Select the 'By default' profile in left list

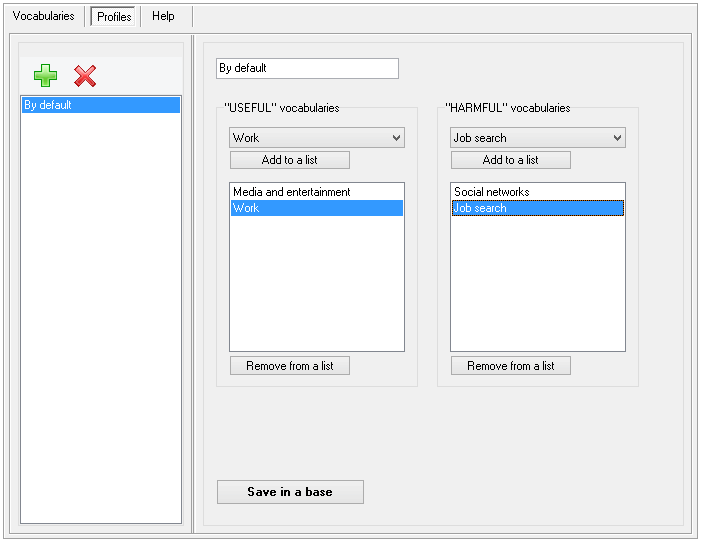(100, 105)
